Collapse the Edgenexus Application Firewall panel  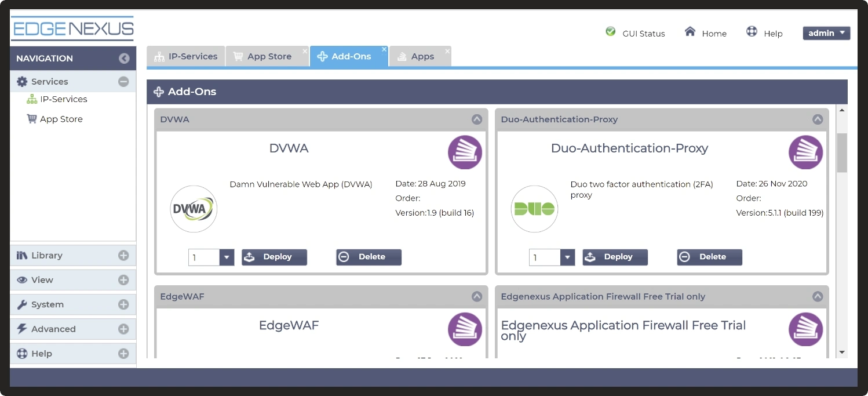818,296
